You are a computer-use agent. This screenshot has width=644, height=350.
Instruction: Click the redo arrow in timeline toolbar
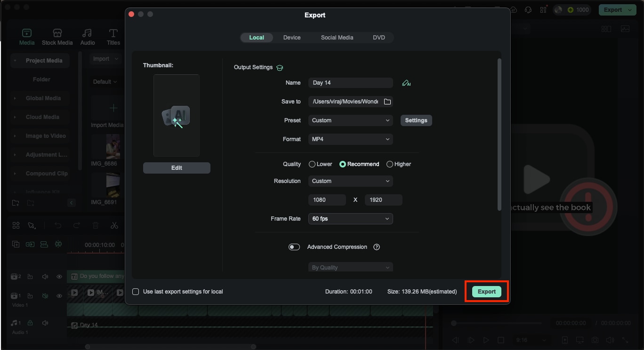(x=77, y=226)
